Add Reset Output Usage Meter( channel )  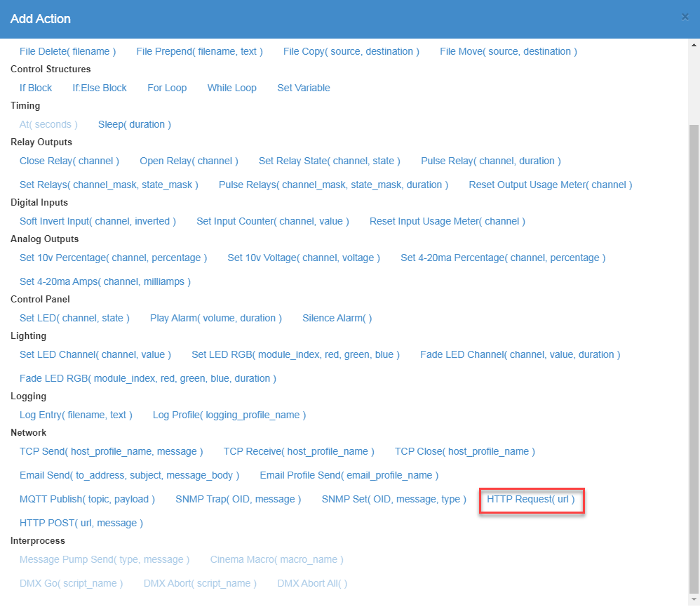(551, 185)
